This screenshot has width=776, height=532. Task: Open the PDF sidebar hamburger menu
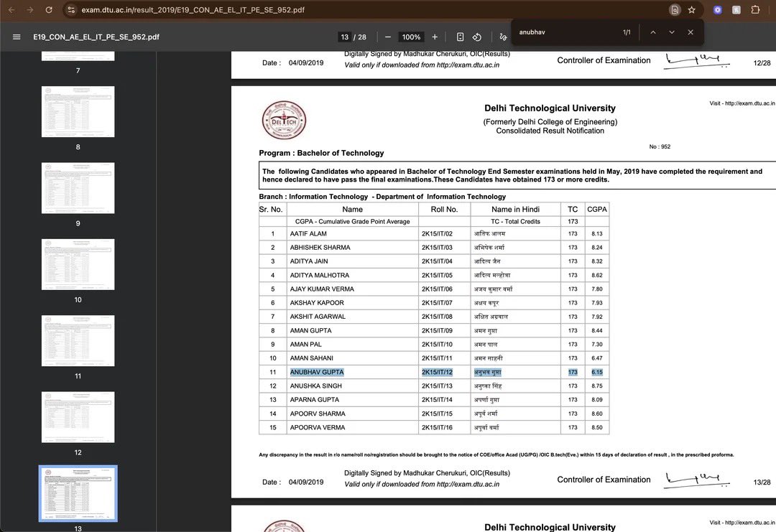[17, 37]
